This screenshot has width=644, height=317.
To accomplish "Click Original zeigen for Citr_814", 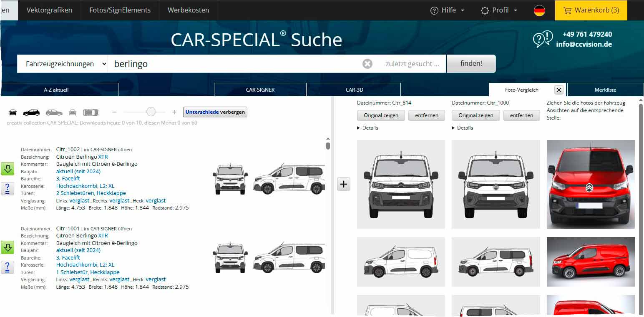I will (381, 115).
